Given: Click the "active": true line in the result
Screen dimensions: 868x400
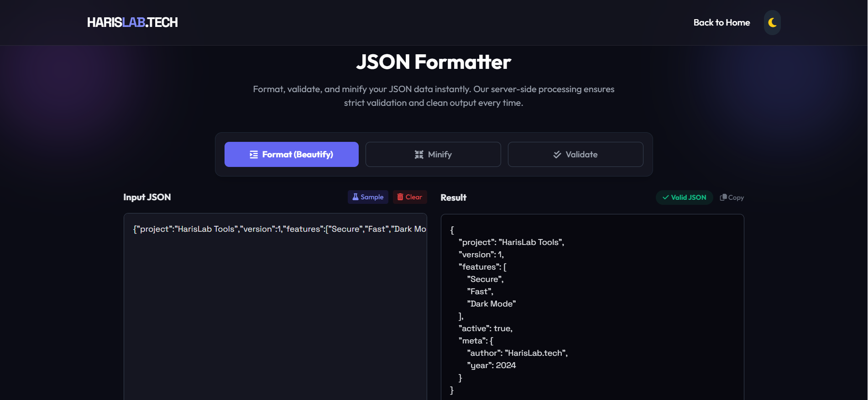Looking at the screenshot, I should [486, 328].
